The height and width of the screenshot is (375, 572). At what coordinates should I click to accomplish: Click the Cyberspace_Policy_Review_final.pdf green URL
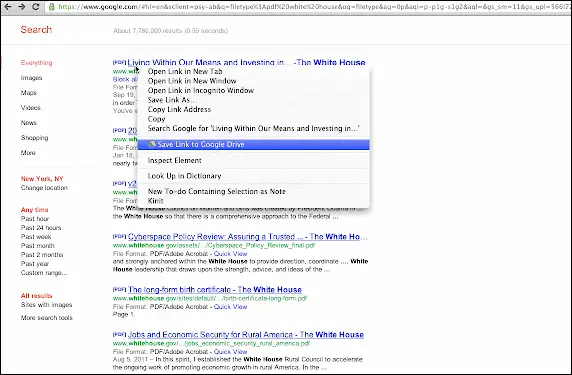[214, 246]
